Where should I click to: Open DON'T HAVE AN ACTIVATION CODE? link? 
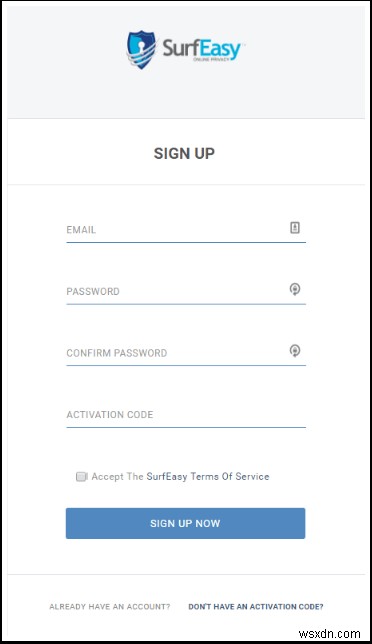(256, 607)
